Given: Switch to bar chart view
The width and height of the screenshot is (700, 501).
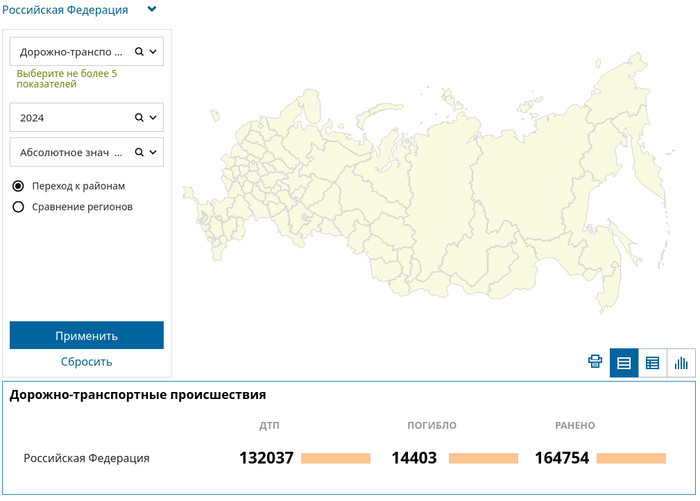Looking at the screenshot, I should (x=681, y=363).
